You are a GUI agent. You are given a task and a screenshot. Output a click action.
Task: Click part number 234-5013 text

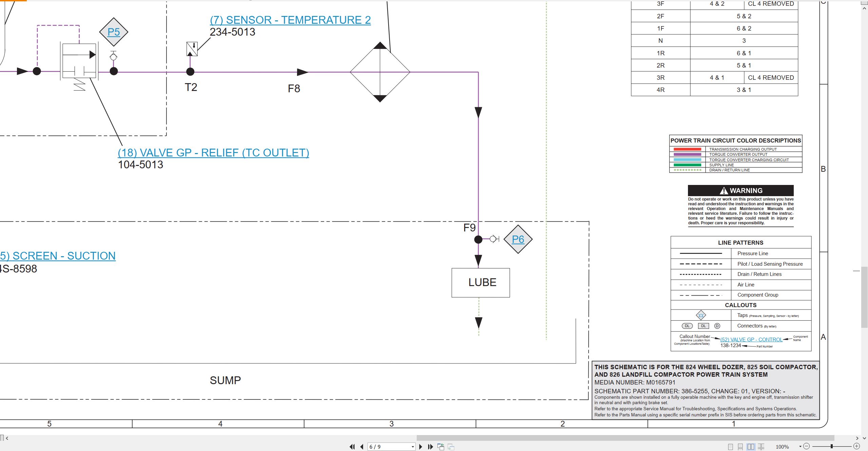point(232,32)
